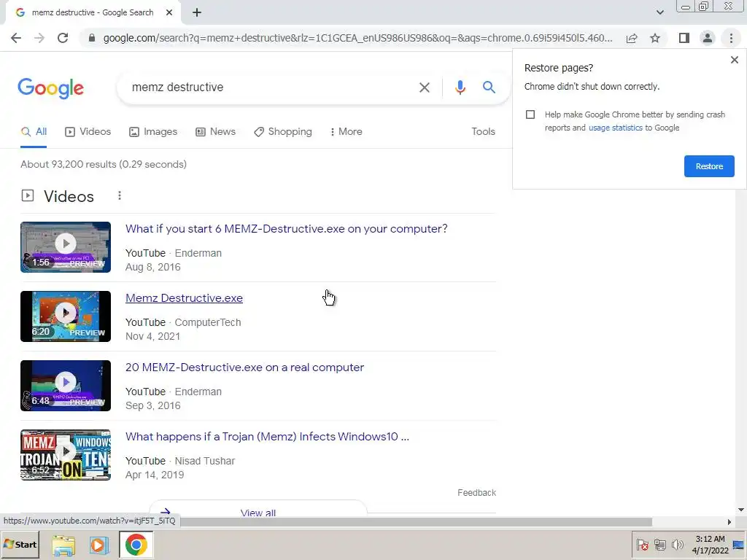
Task: Close the Restore pages popup
Action: coord(734,60)
